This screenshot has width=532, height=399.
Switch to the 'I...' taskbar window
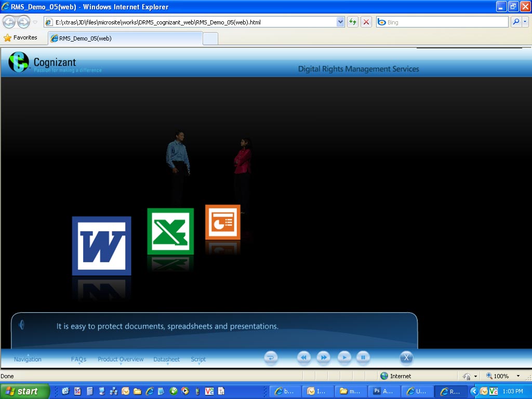click(317, 391)
